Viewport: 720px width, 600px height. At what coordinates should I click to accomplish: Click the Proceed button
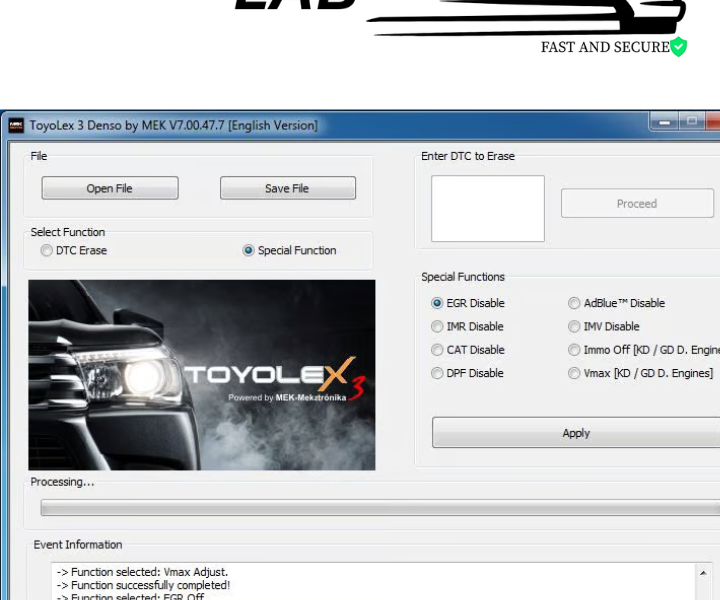coord(637,203)
